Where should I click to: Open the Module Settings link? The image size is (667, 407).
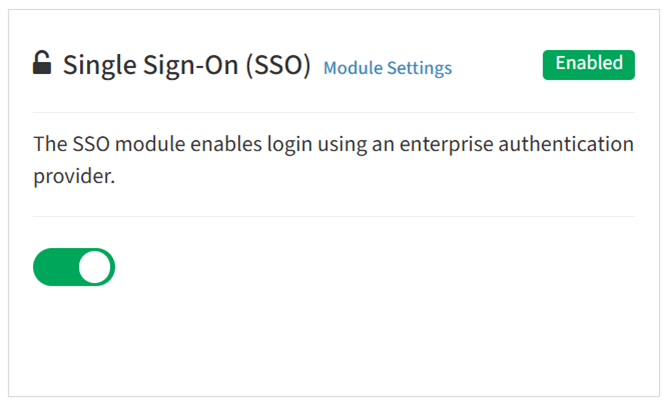click(x=388, y=68)
